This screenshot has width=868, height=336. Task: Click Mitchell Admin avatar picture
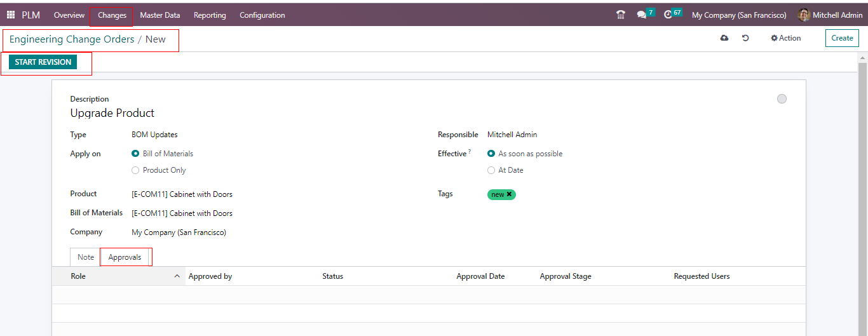click(804, 15)
